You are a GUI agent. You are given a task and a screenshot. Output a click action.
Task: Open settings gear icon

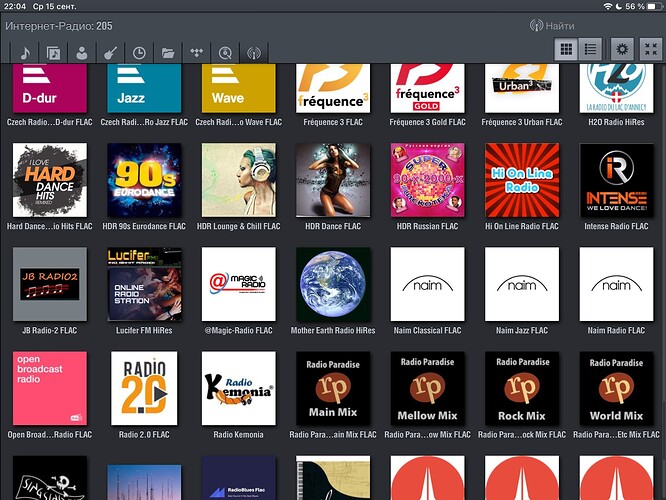(622, 49)
